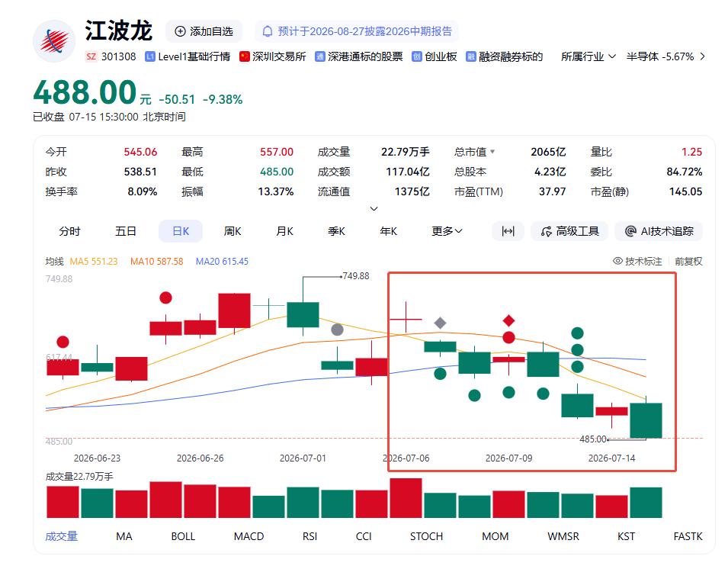
Task: Select the STOCH indicator tab
Action: pyautogui.click(x=426, y=536)
